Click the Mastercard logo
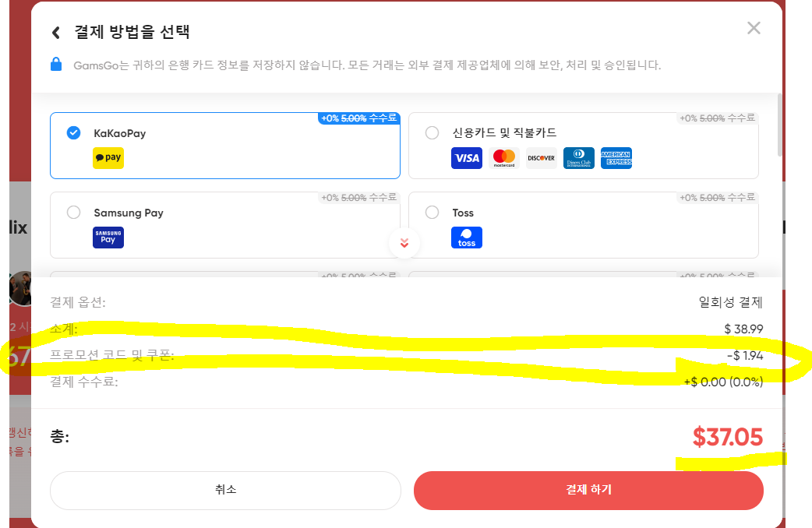This screenshot has width=812, height=528. click(504, 158)
